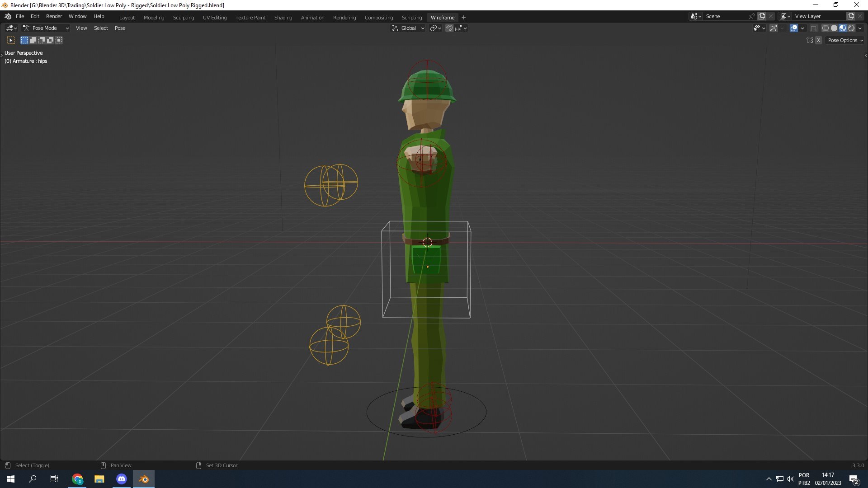Open the Pose header menu
Viewport: 868px width, 488px height.
coord(120,28)
